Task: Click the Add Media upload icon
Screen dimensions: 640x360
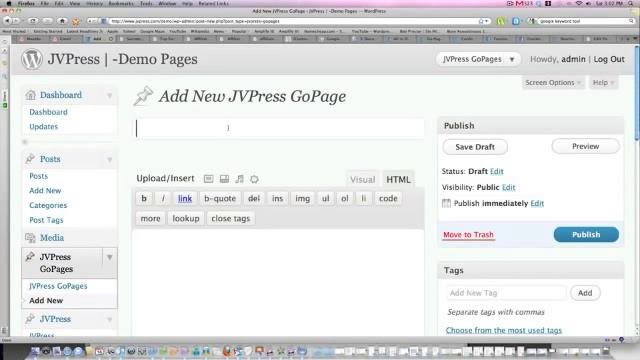Action: point(254,179)
